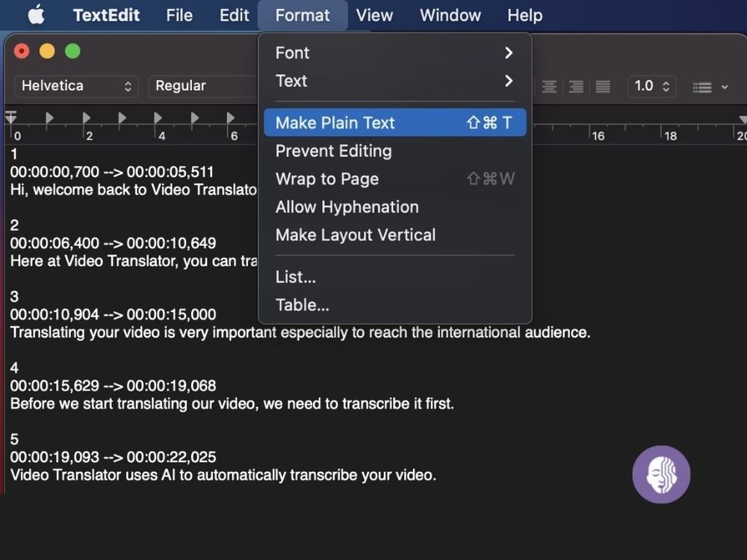Toggle Wrap to Page option

point(327,179)
